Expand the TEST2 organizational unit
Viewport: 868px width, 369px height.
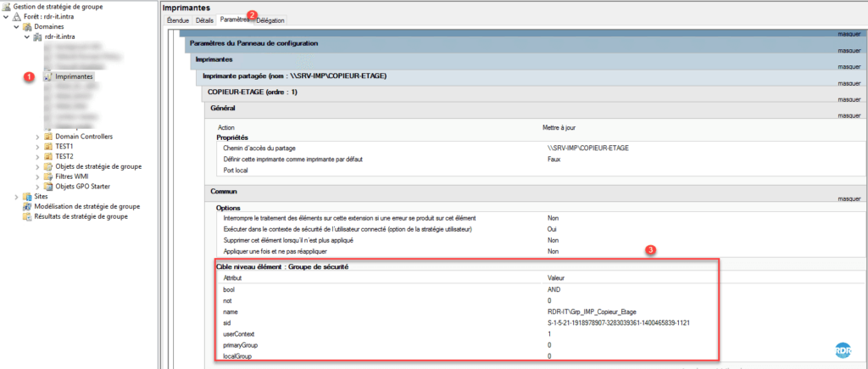coord(37,156)
